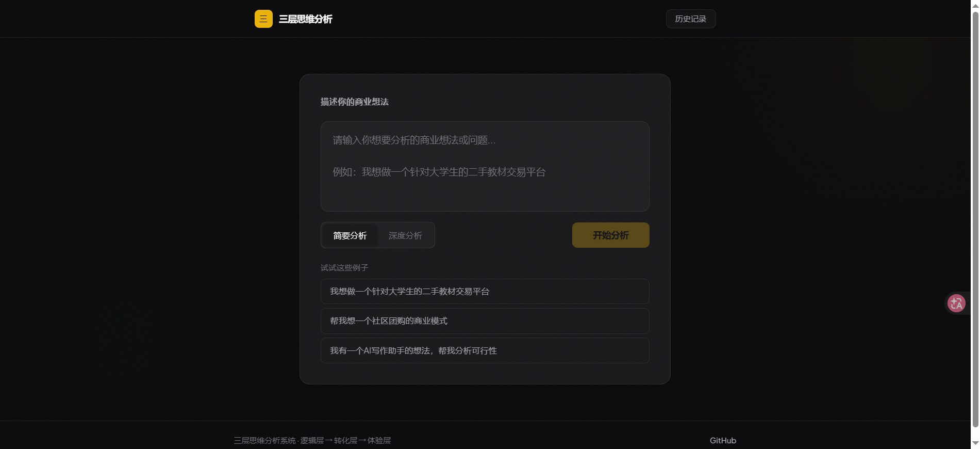The width and height of the screenshot is (980, 449).
Task: Click the scrollbar down arrow
Action: coord(975,443)
